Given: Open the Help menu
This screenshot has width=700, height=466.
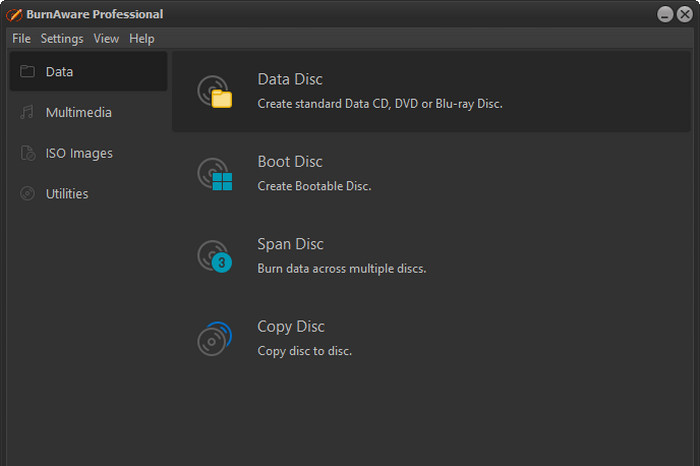Looking at the screenshot, I should tap(142, 39).
